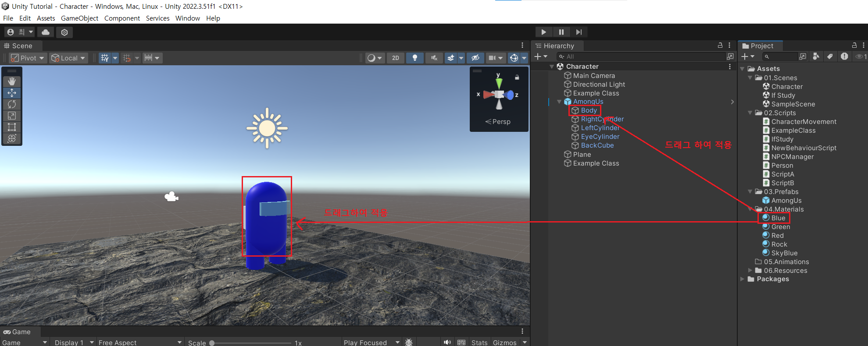Open the Play Focused dropdown
The width and height of the screenshot is (868, 346).
371,342
